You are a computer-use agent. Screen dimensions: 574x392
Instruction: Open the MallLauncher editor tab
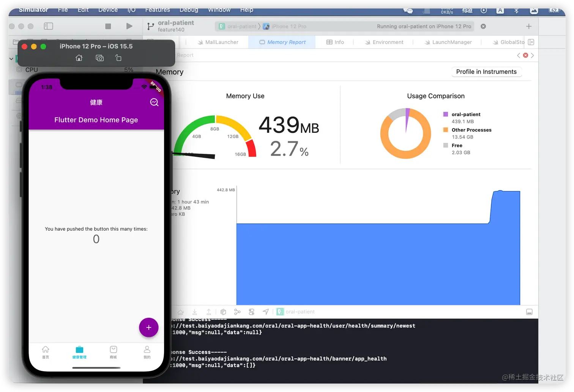(x=218, y=42)
